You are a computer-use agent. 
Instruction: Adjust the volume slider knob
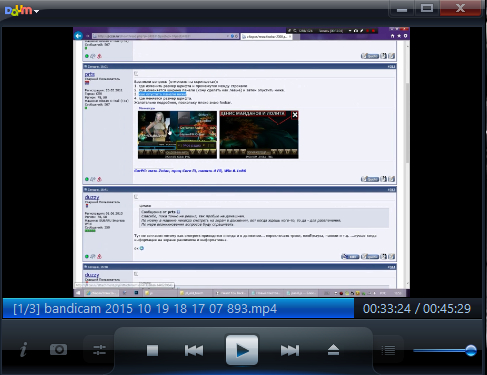point(471,350)
